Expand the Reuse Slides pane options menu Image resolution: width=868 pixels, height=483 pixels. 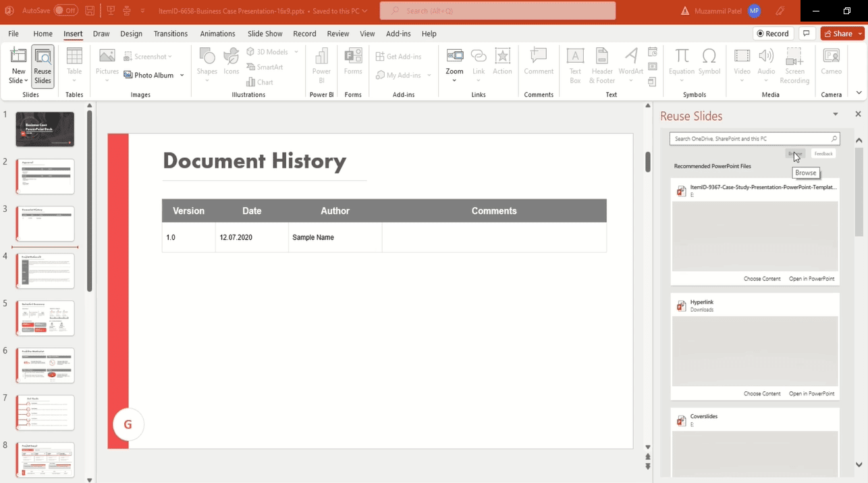pyautogui.click(x=836, y=114)
